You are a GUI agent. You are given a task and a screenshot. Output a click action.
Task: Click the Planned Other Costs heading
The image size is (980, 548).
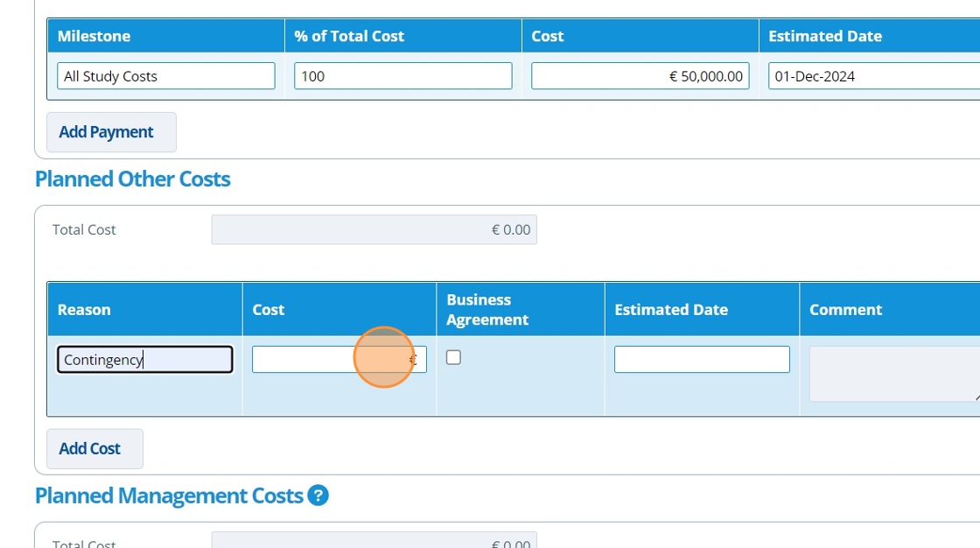coord(133,179)
